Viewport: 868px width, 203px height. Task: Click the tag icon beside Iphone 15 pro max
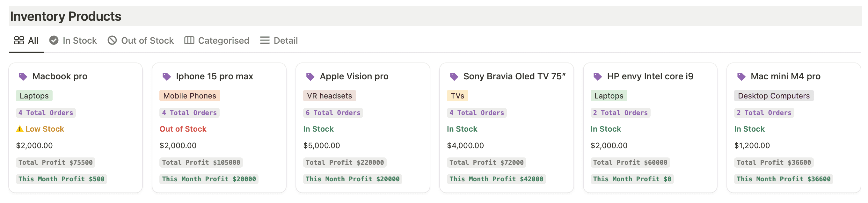(x=166, y=77)
